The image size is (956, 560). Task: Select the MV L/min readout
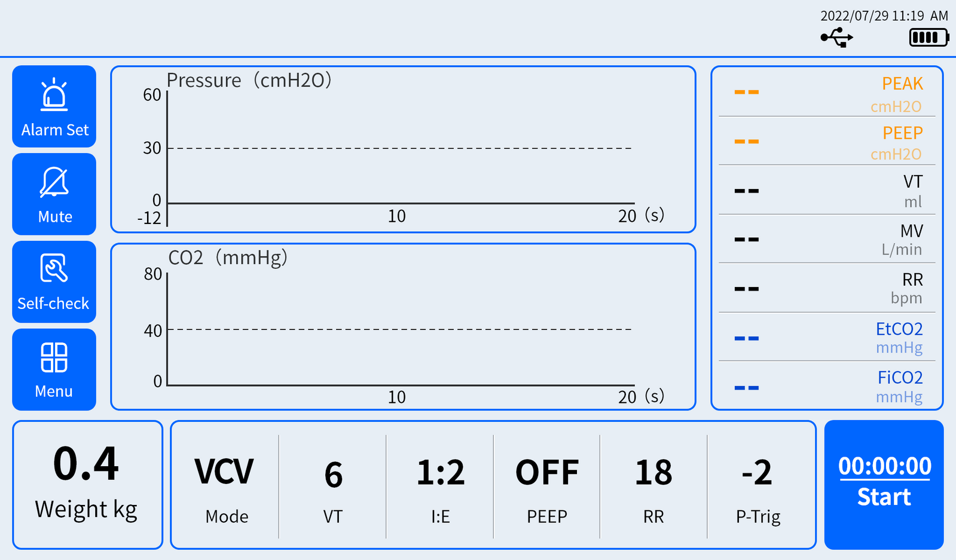(x=827, y=239)
